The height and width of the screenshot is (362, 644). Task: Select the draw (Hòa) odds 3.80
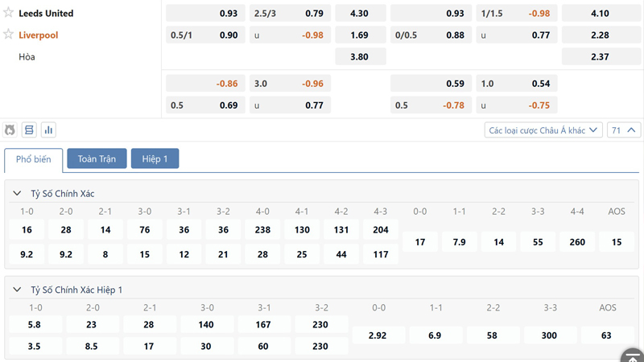coord(360,57)
